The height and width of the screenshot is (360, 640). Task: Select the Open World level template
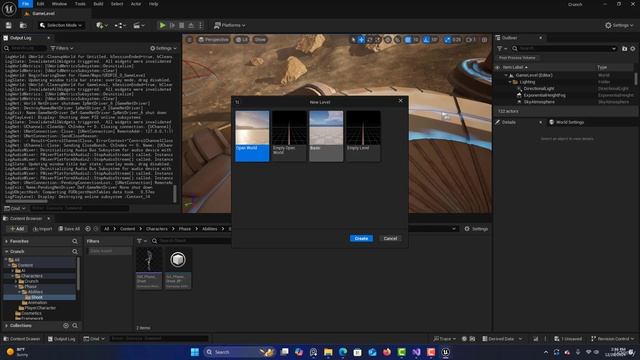252,136
